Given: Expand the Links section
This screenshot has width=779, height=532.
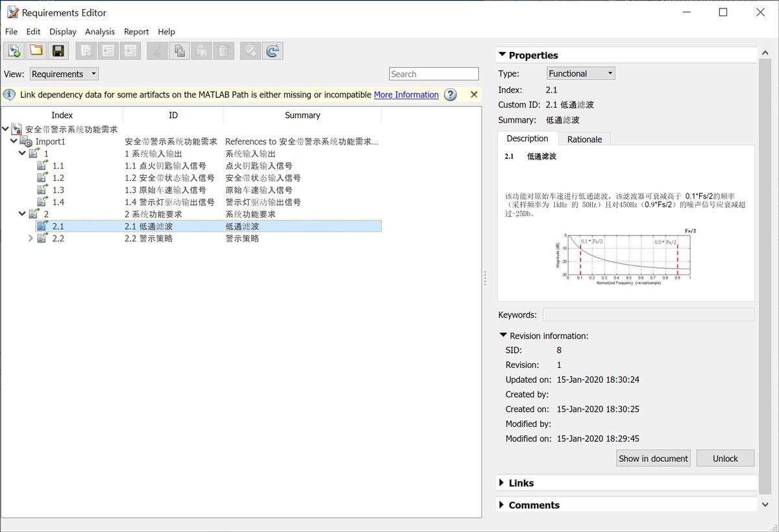Looking at the screenshot, I should coord(502,483).
